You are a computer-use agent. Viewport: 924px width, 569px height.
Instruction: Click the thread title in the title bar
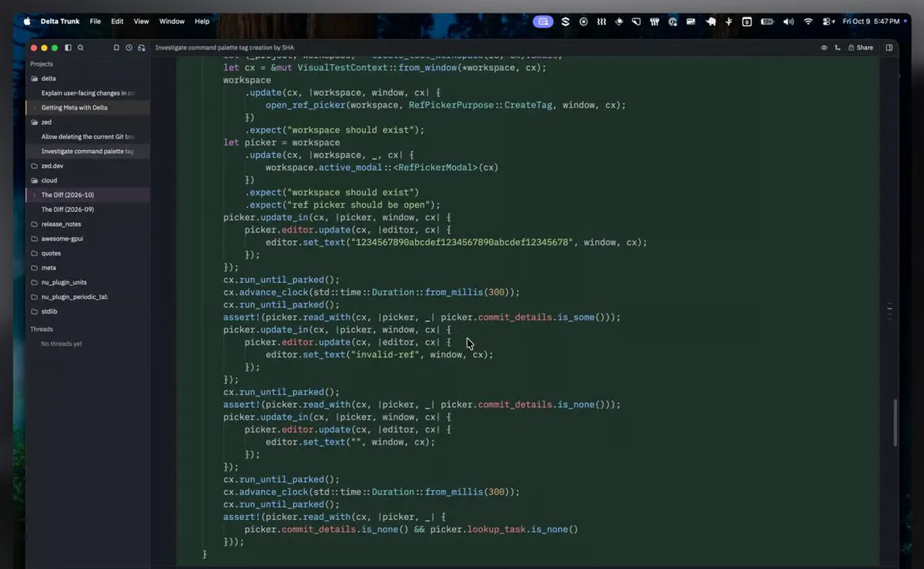224,47
